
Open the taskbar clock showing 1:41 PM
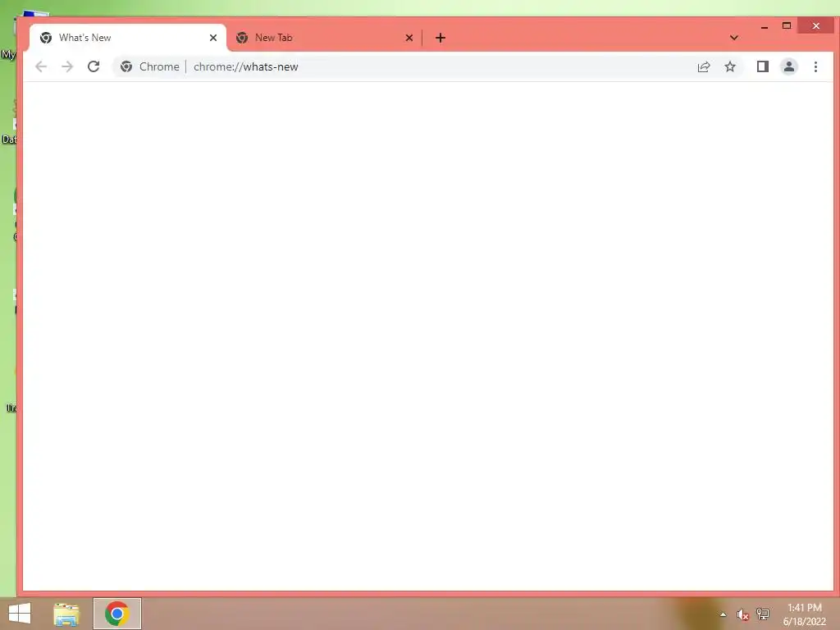[x=804, y=614]
